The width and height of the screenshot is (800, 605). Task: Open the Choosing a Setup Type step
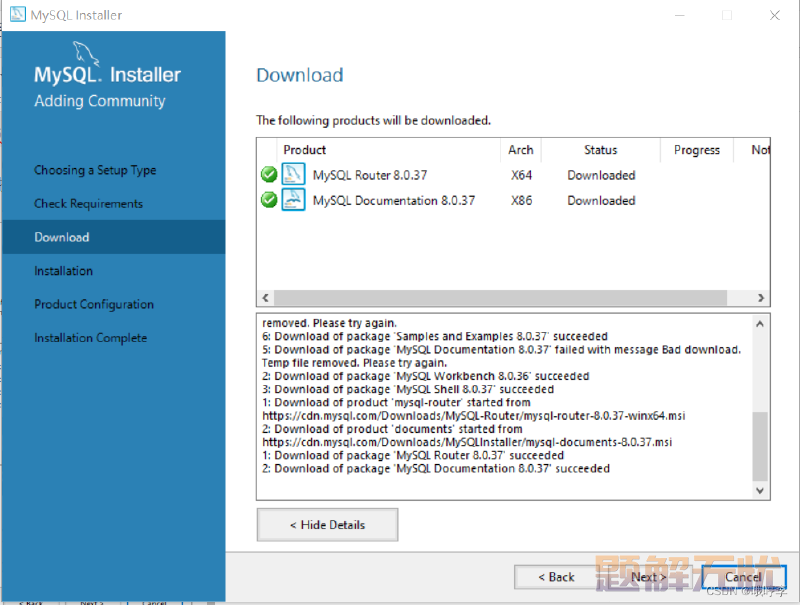point(95,170)
